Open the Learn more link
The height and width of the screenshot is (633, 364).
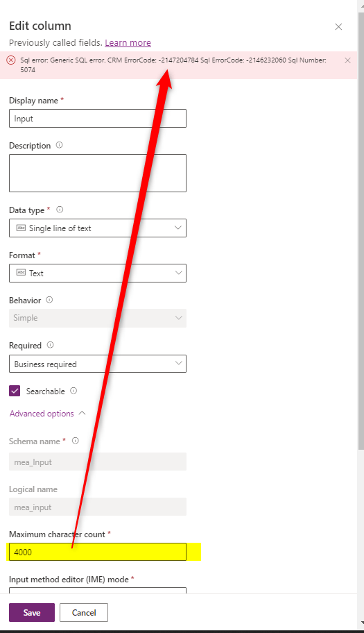[x=128, y=43]
